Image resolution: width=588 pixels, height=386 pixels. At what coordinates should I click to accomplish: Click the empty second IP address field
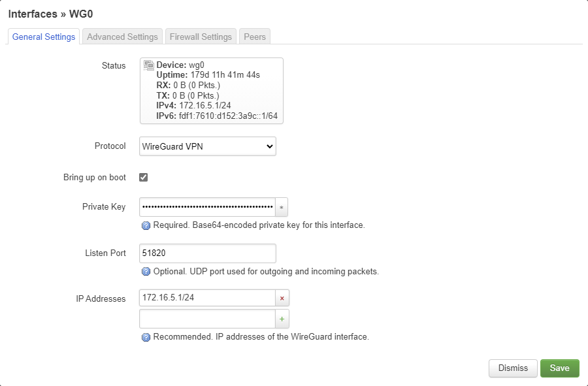(x=207, y=318)
